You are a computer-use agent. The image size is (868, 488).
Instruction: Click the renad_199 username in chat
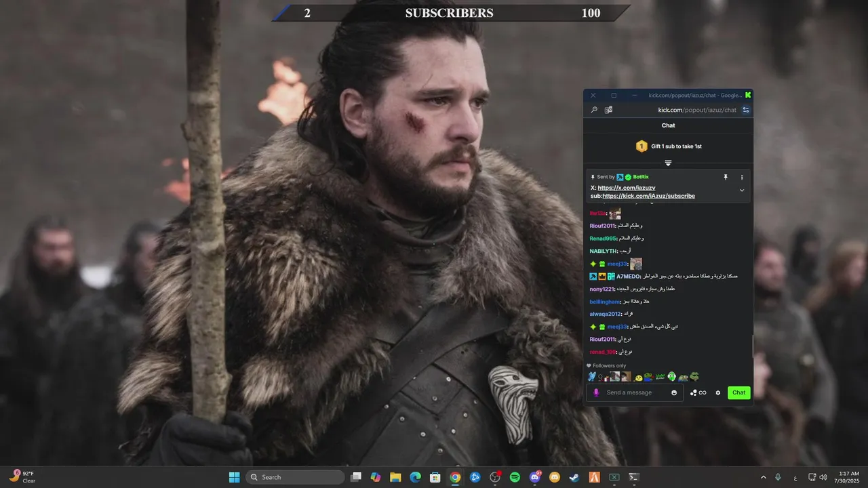pos(602,352)
